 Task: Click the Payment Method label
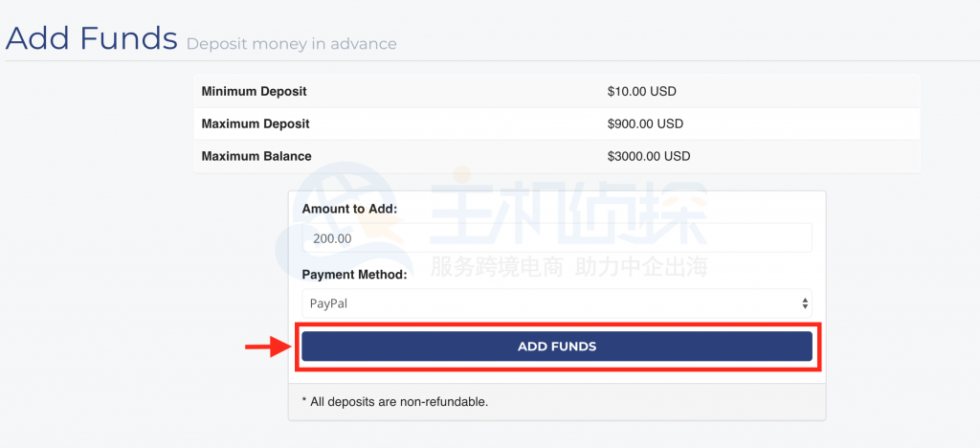pyautogui.click(x=354, y=275)
